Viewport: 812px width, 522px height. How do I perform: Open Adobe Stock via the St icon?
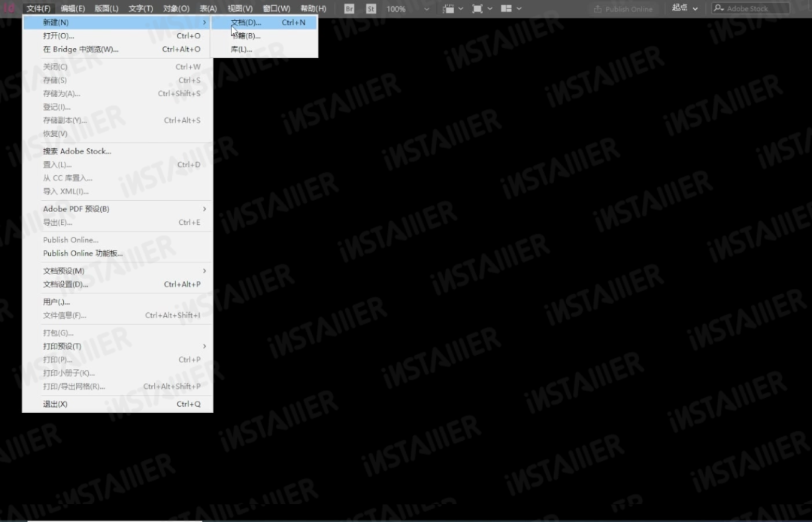coord(371,9)
